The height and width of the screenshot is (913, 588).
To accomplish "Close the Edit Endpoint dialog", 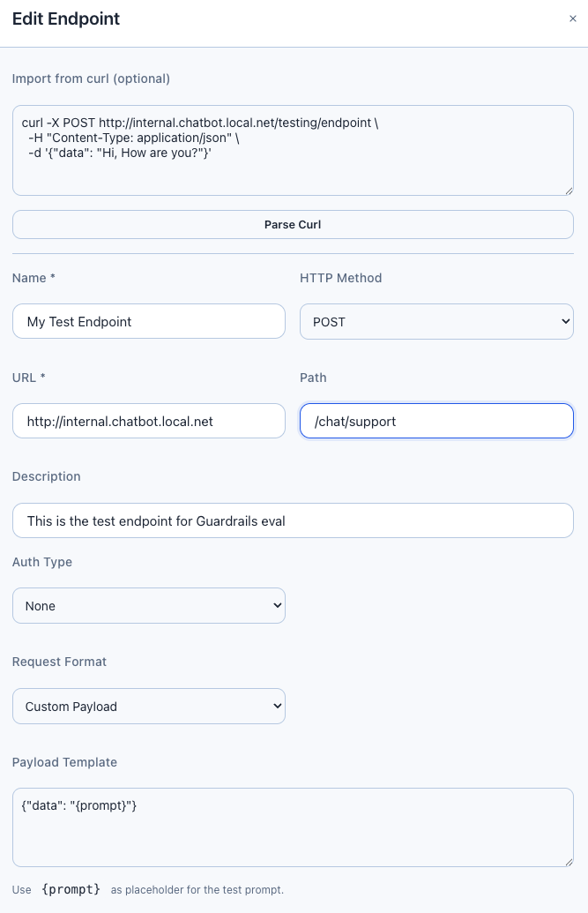I will point(573,18).
